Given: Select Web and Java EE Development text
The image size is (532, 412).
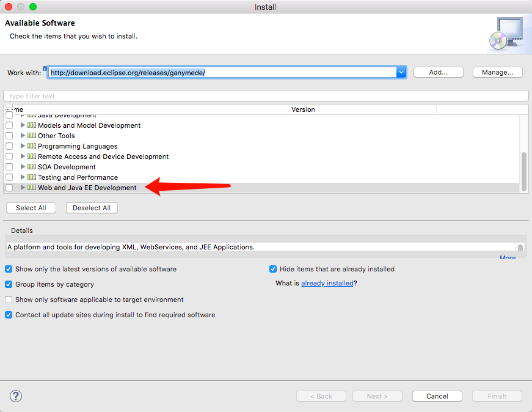Looking at the screenshot, I should click(87, 188).
